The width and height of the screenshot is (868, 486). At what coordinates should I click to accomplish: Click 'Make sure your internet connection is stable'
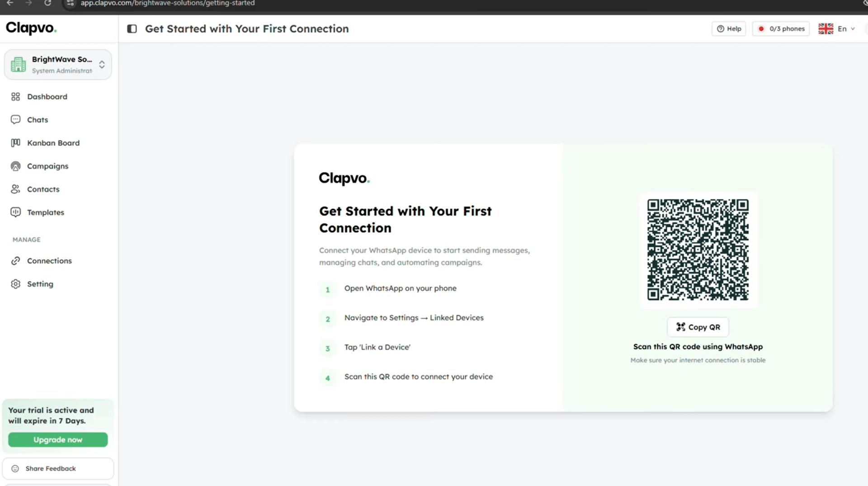click(x=698, y=360)
